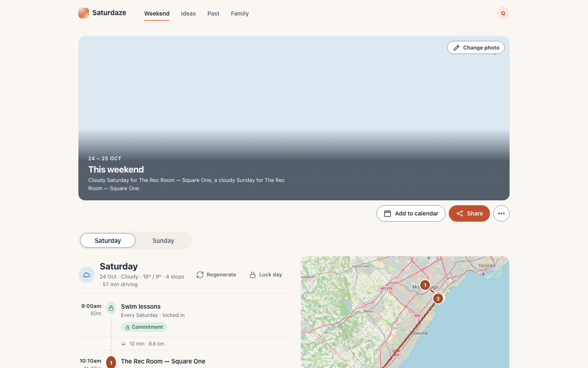Click the 10 min · 8.6 km travel text

[147, 344]
